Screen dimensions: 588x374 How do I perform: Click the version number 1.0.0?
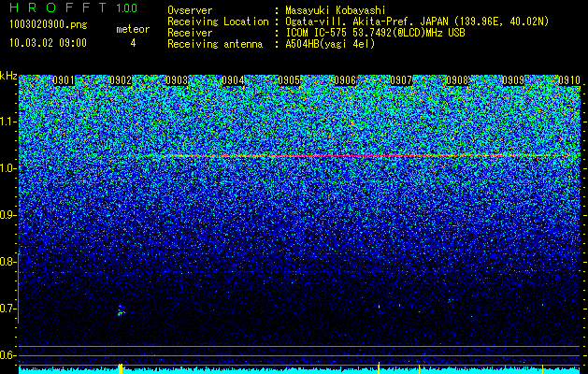click(x=127, y=7)
